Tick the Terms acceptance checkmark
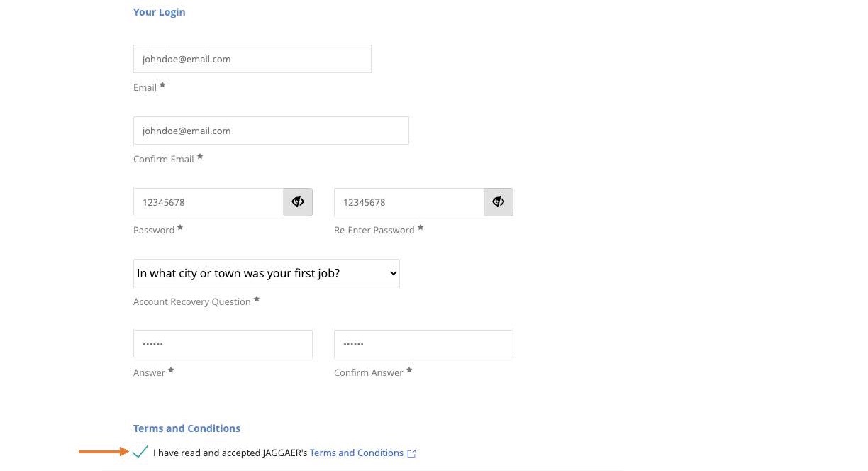This screenshot has width=868, height=471. click(x=140, y=452)
